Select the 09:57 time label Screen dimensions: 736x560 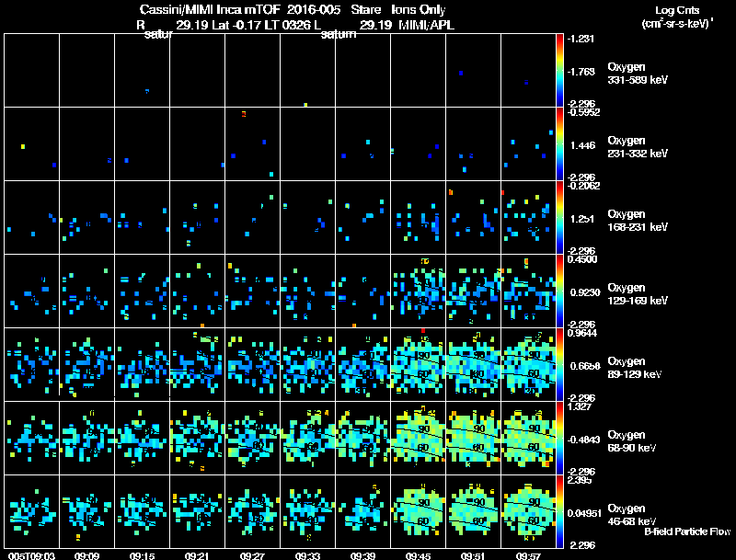[528, 555]
